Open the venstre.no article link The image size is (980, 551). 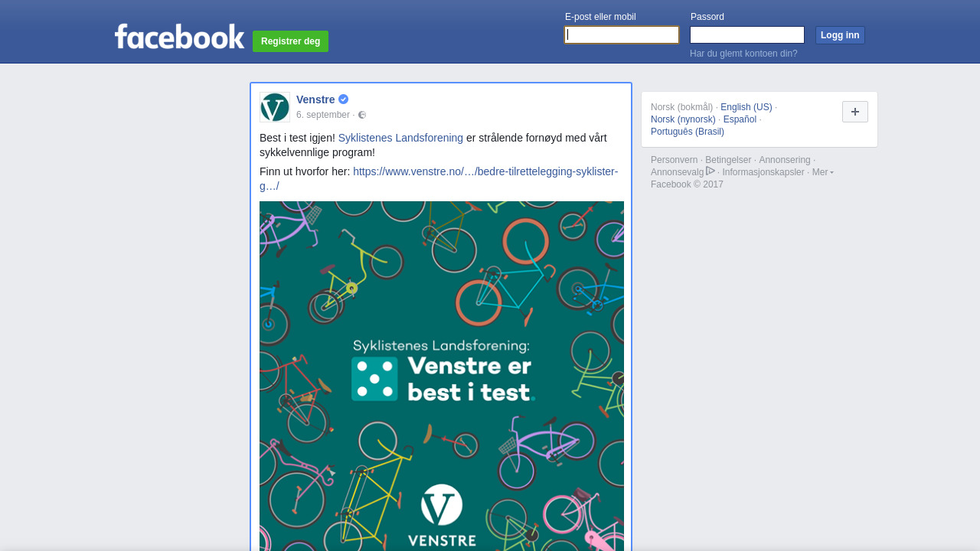point(439,178)
